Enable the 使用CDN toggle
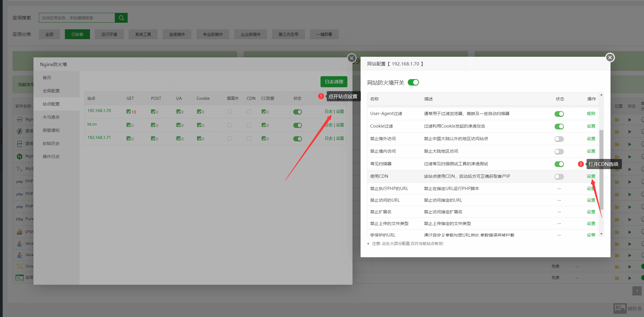 [559, 177]
